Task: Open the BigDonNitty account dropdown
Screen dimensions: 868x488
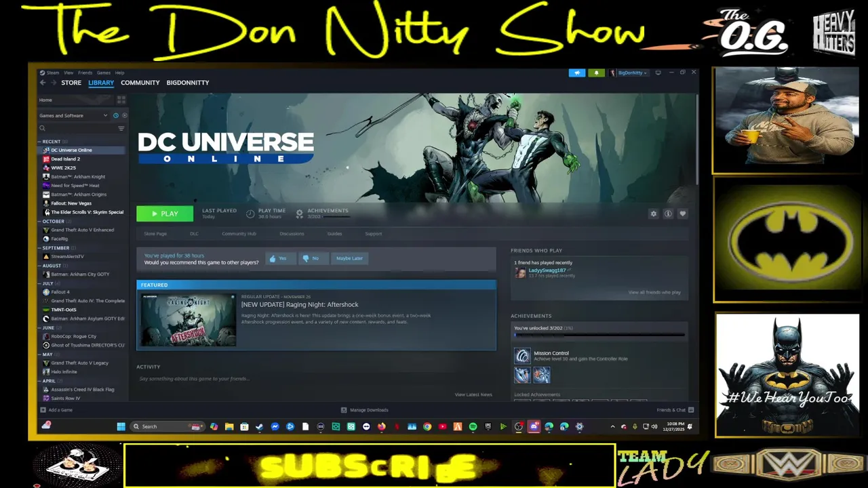Action: [630, 73]
